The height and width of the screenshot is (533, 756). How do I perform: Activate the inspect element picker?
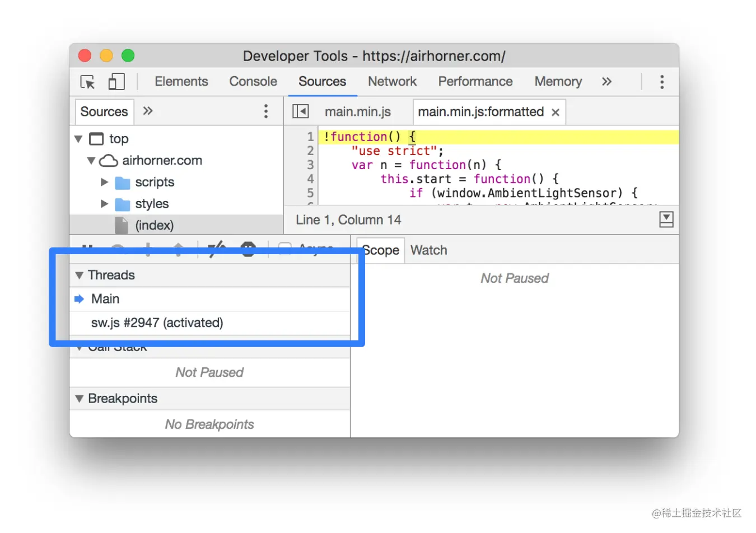(x=87, y=82)
